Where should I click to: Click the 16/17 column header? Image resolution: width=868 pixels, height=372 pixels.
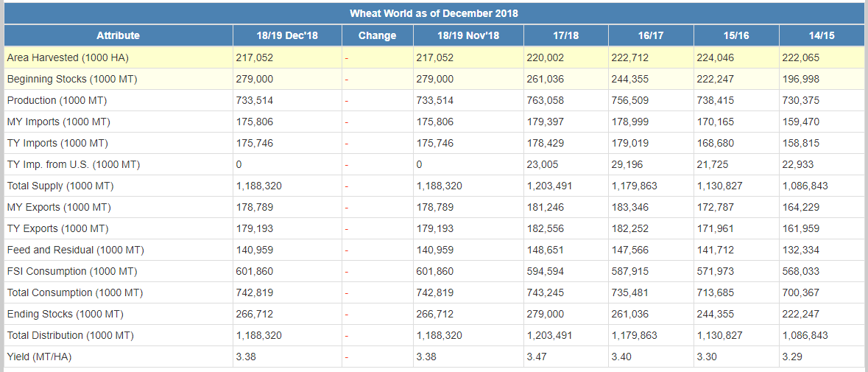pos(650,35)
